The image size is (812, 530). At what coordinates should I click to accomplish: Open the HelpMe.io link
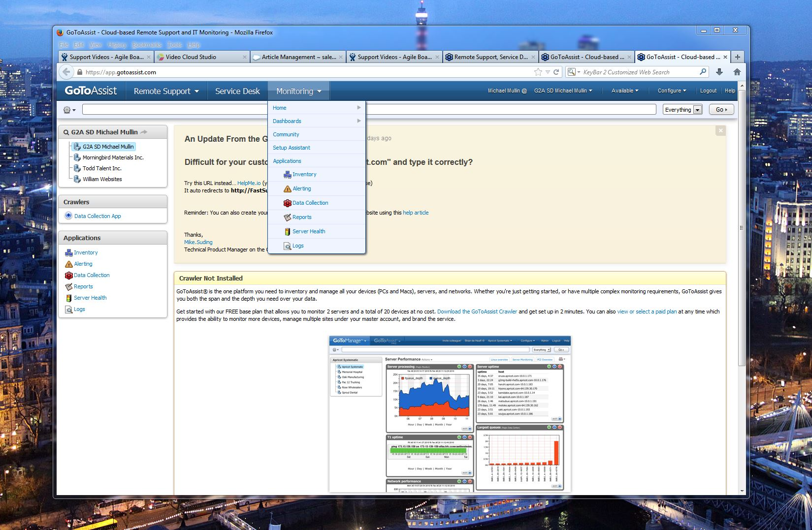[x=249, y=183]
